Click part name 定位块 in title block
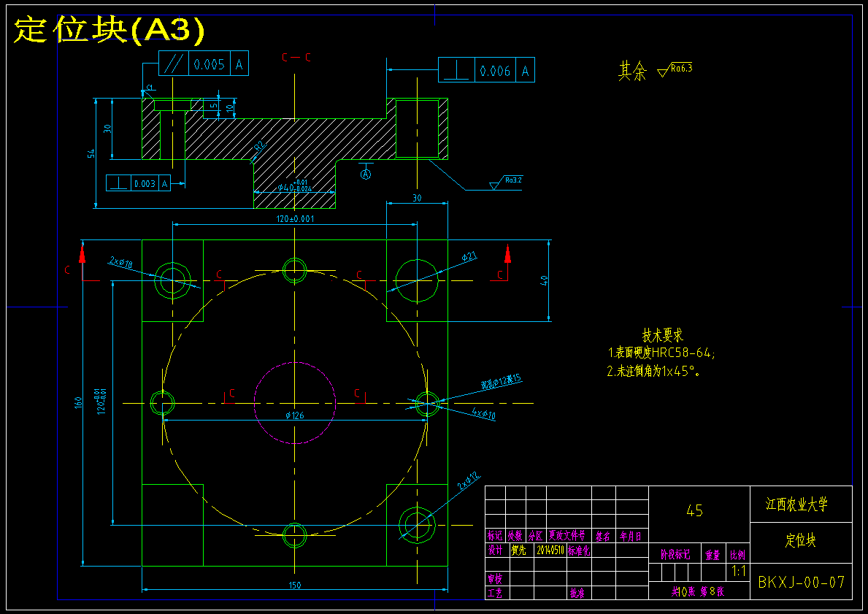Screen dimensions: 868x614 pyautogui.click(x=800, y=540)
